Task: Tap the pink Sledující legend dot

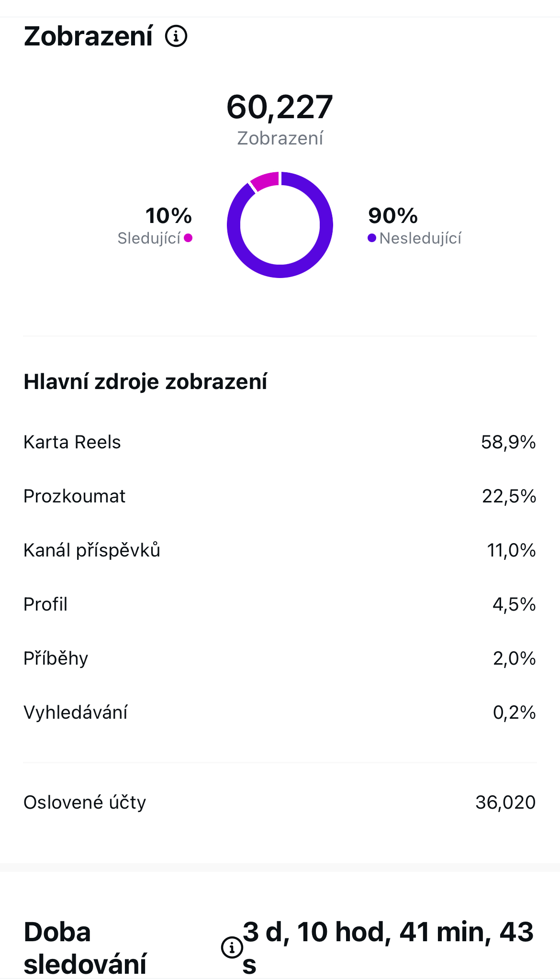Action: [x=188, y=238]
